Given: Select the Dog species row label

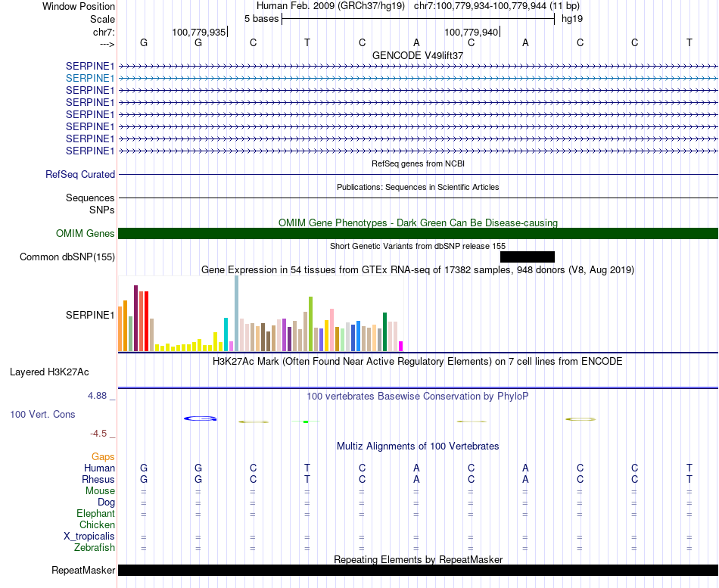Looking at the screenshot, I should [x=107, y=502].
